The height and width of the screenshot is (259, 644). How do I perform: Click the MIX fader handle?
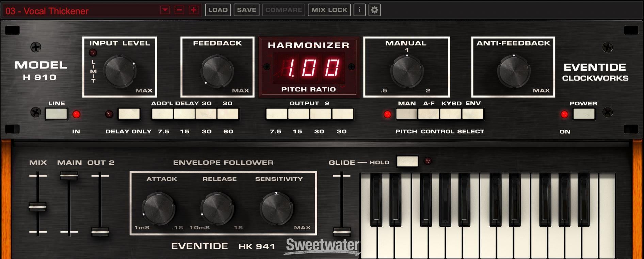(37, 207)
